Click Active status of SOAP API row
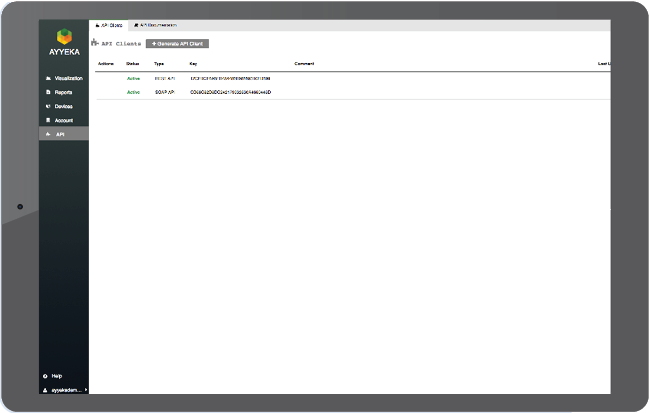 click(x=133, y=92)
